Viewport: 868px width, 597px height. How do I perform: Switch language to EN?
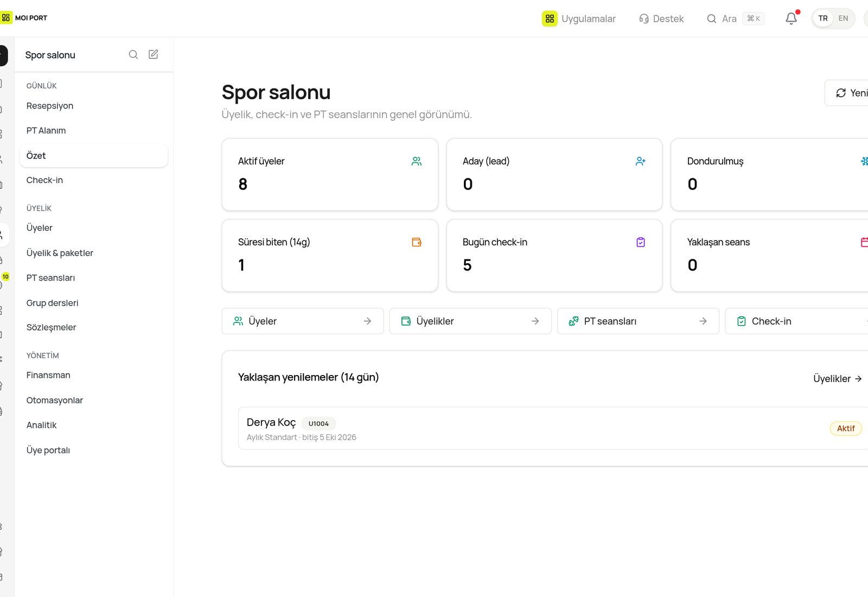[843, 18]
